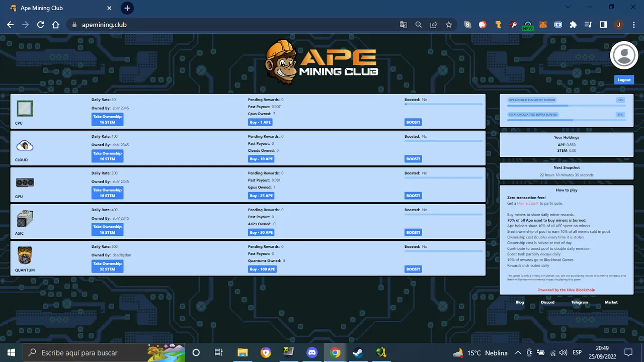Click the Quantum miner icon
This screenshot has height=362, width=644.
tap(25, 255)
